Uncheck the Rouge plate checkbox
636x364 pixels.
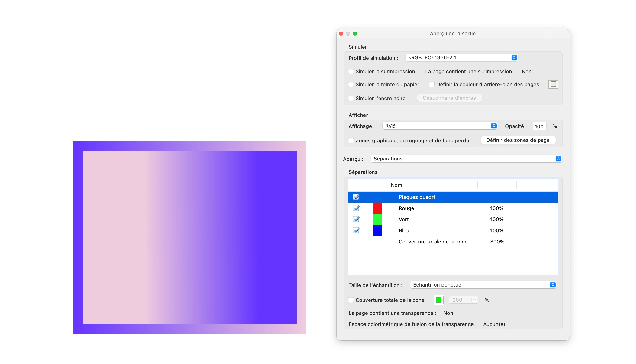pos(356,208)
